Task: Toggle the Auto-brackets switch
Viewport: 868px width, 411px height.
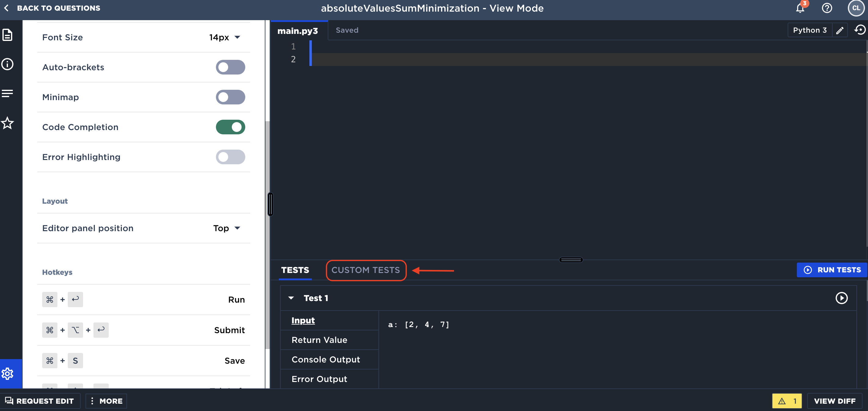Action: tap(231, 67)
